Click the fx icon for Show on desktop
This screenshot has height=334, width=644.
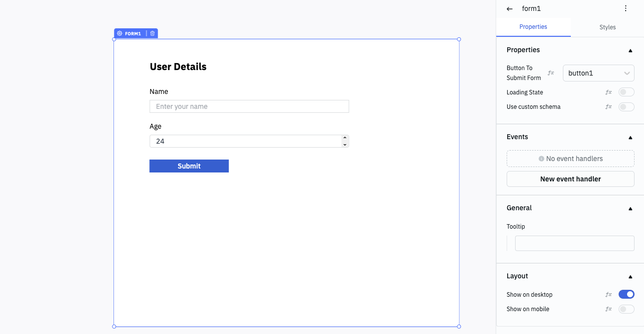tap(608, 295)
